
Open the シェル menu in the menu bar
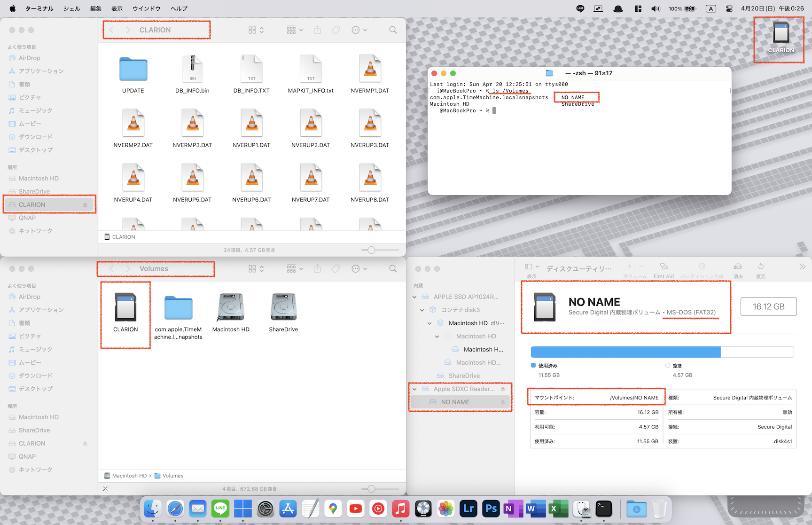(x=72, y=8)
